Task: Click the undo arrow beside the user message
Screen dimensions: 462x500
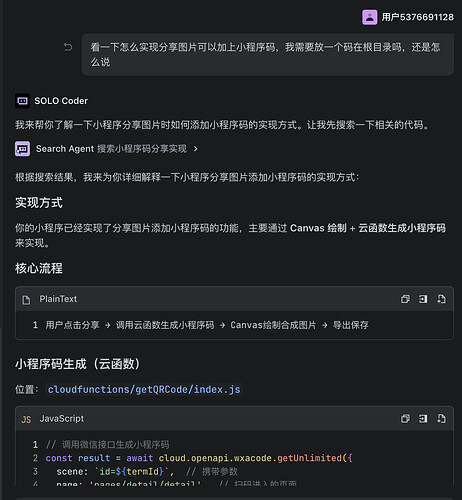Action: (68, 47)
